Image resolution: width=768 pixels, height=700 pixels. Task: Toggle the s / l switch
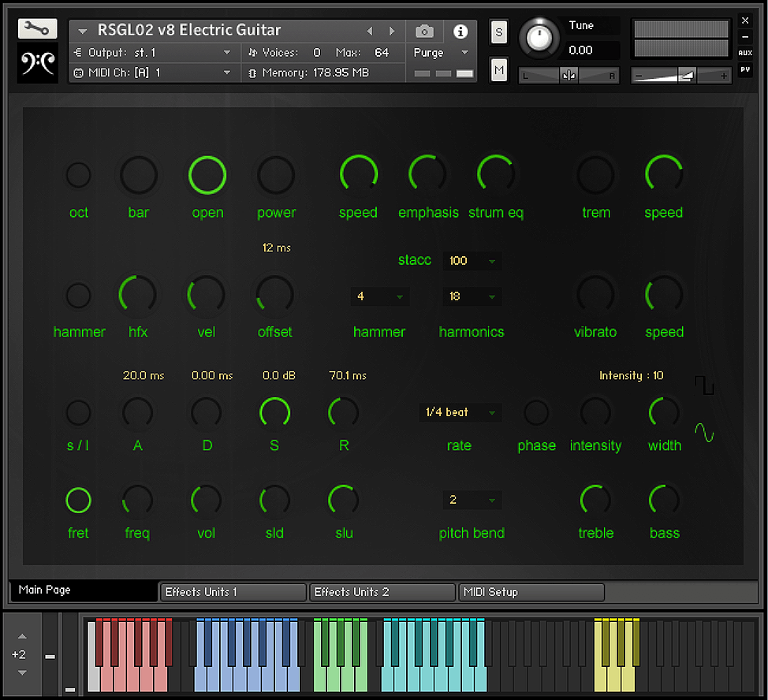(78, 412)
